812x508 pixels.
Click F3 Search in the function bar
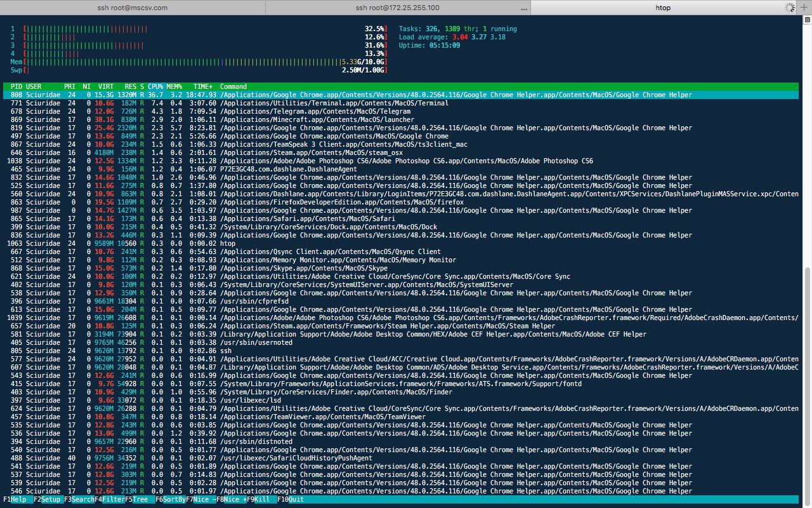[79, 500]
